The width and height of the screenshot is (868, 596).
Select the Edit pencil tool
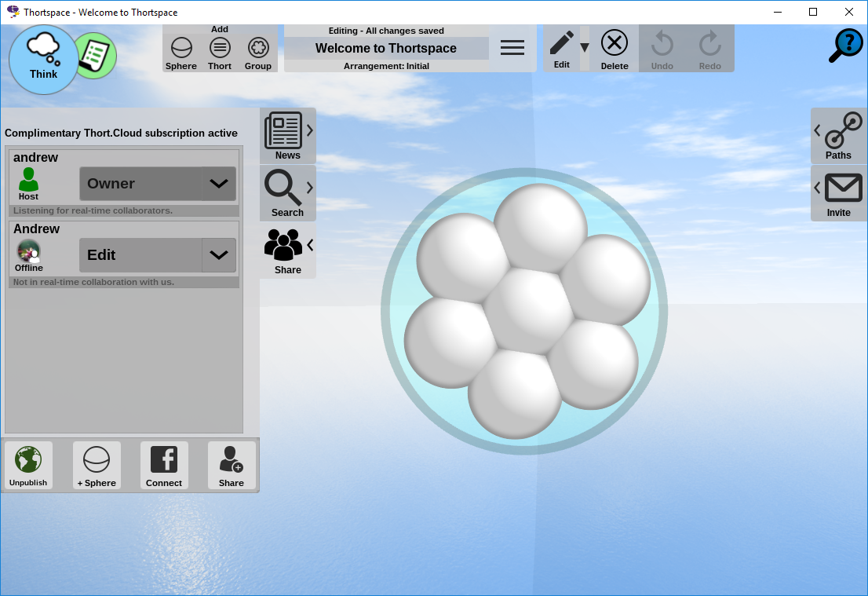pyautogui.click(x=561, y=49)
